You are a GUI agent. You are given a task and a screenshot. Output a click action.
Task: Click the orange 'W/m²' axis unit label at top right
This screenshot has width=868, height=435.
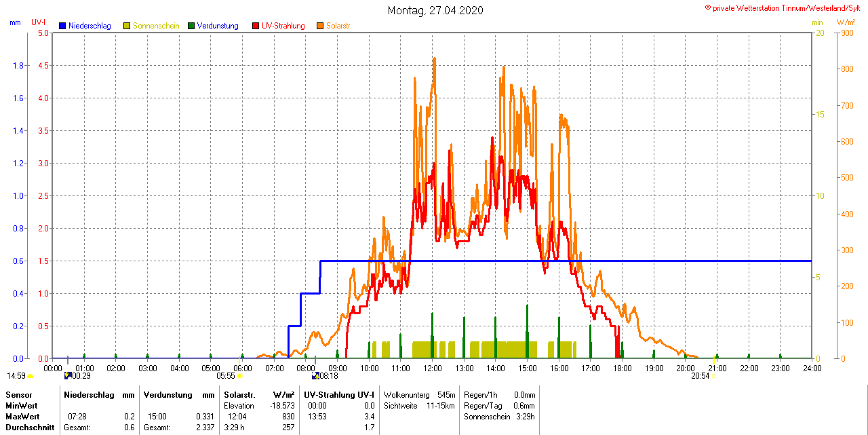[x=846, y=22]
